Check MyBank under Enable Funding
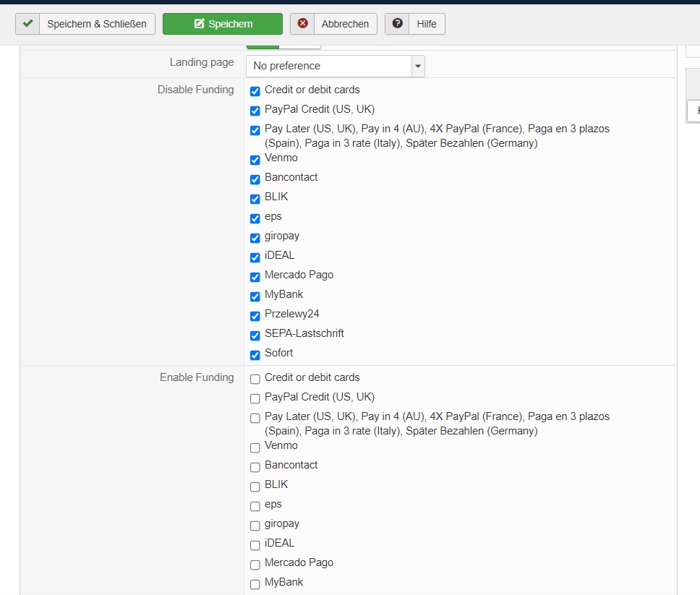700x595 pixels. click(255, 584)
